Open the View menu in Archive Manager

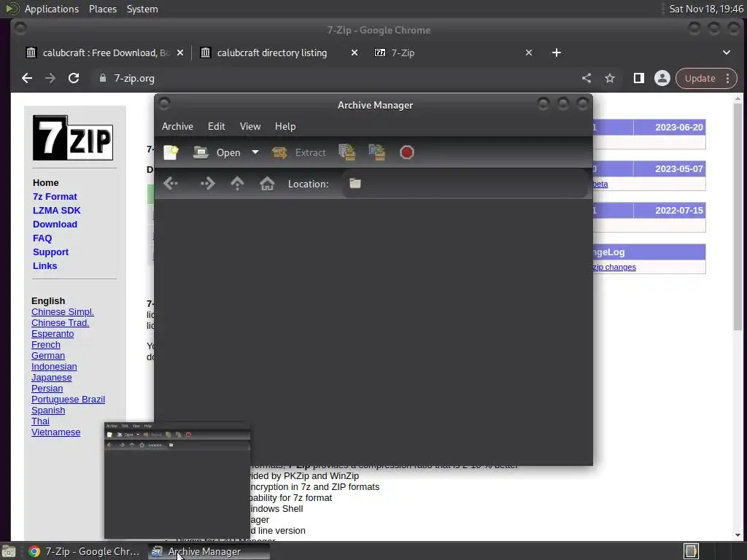point(250,126)
